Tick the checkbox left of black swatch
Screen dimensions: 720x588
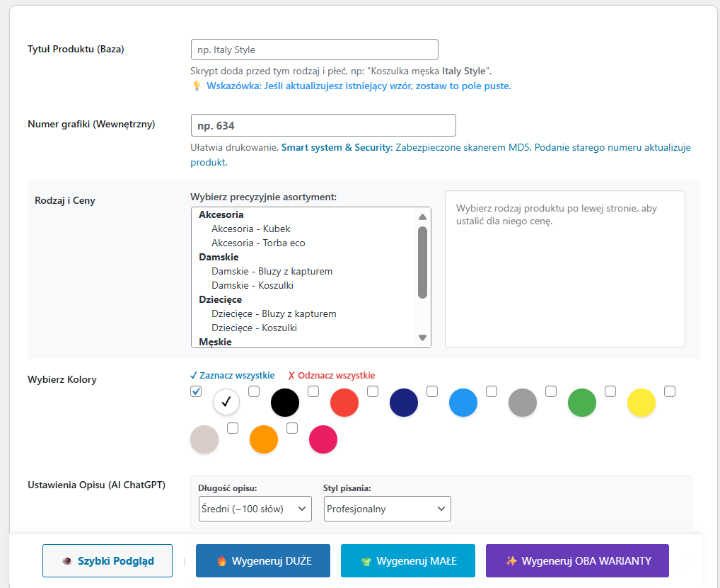coord(254,391)
